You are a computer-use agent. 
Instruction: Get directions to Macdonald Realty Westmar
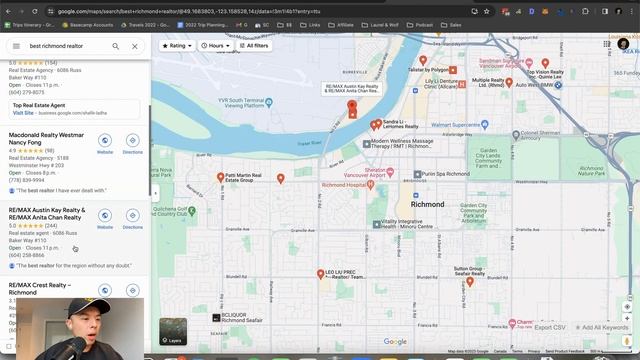click(133, 140)
